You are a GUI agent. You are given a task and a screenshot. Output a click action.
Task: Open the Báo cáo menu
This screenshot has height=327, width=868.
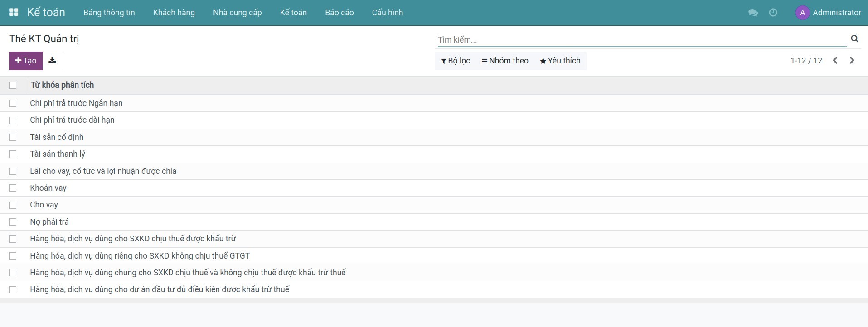[339, 13]
